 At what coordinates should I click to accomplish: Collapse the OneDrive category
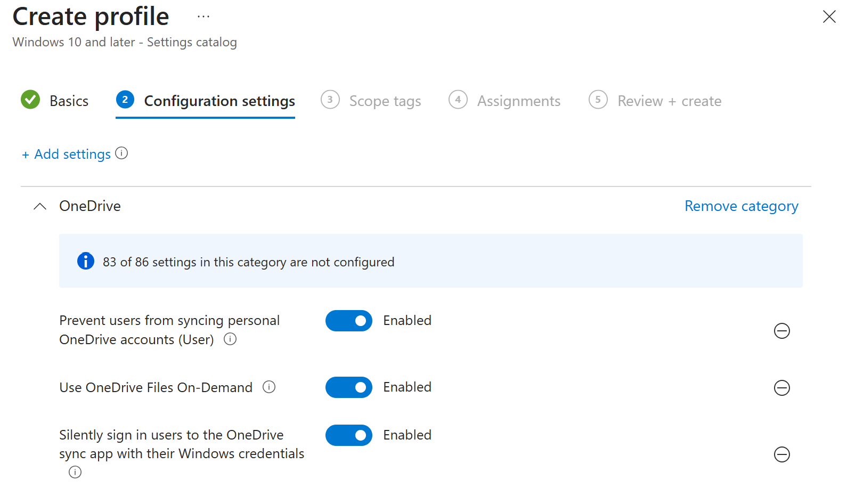pyautogui.click(x=40, y=206)
